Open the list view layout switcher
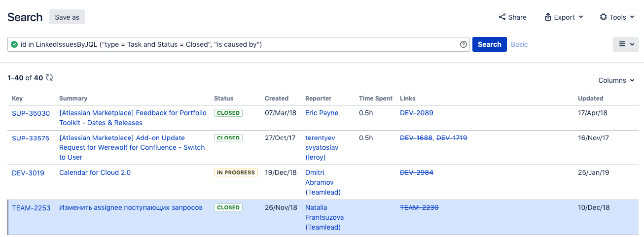The width and height of the screenshot is (644, 237). click(x=626, y=44)
